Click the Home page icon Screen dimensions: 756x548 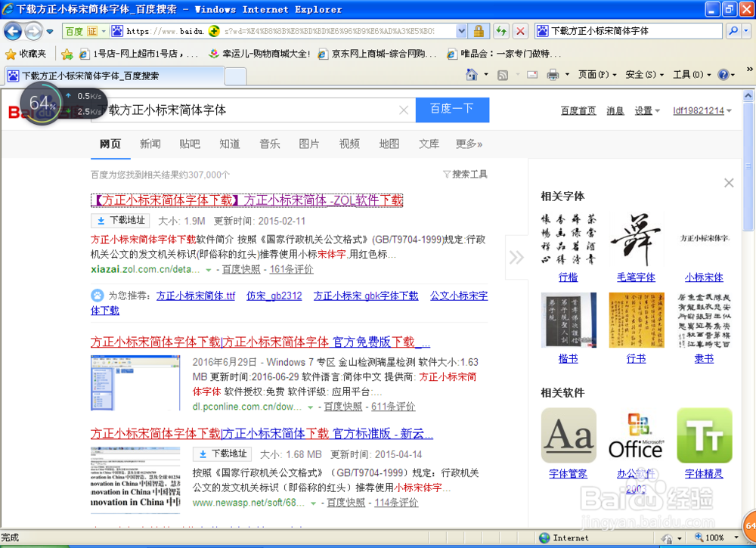(472, 74)
